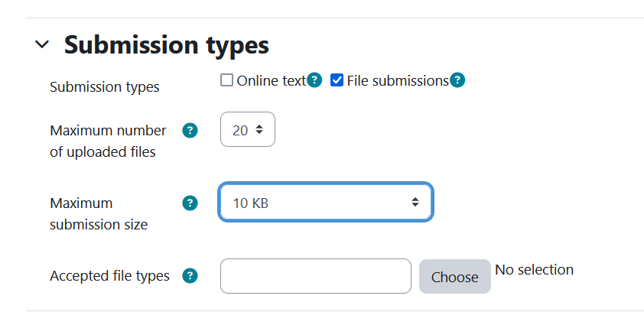Enable the Online text checkbox
Viewport: 644px width, 325px height.
tap(226, 80)
